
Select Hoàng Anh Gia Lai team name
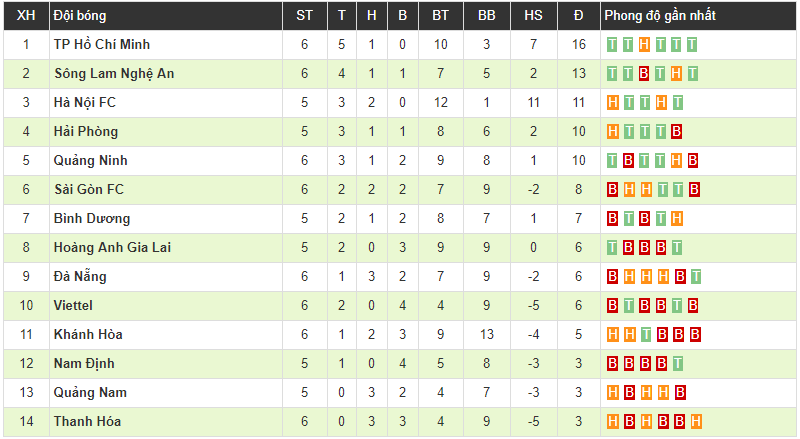point(112,248)
